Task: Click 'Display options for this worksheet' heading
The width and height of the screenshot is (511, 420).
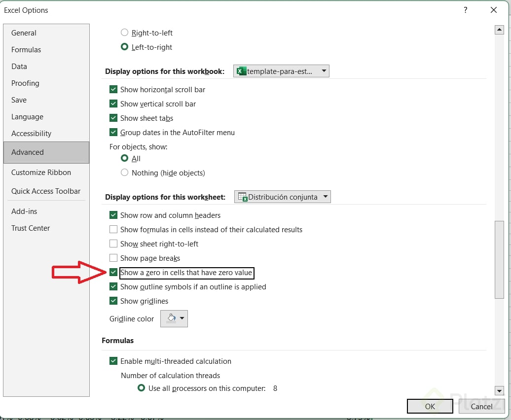Action: 165,197
